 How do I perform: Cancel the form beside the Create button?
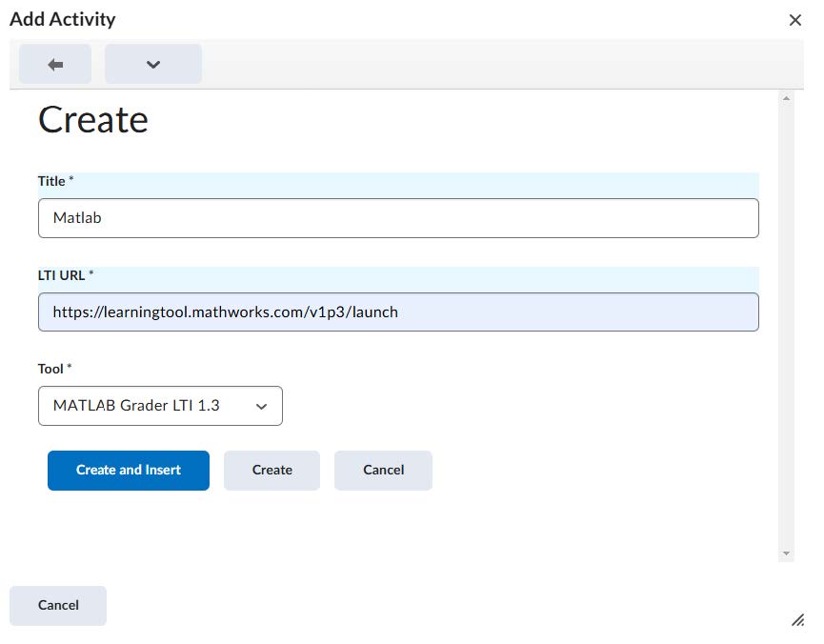pos(383,471)
